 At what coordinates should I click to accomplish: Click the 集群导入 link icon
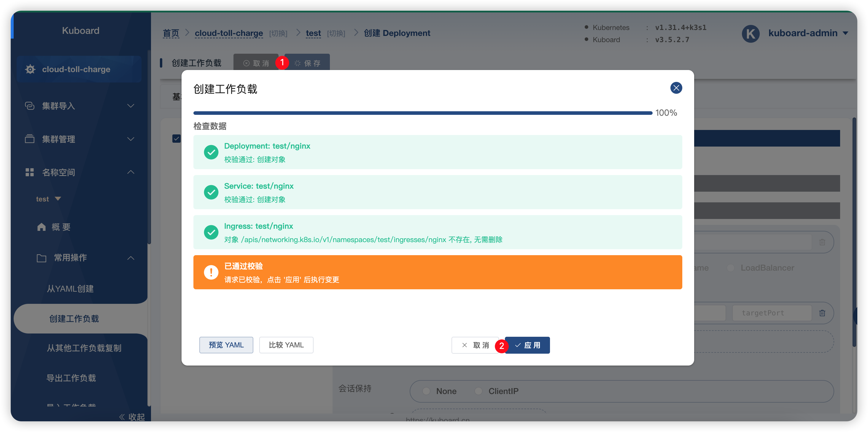tap(30, 106)
